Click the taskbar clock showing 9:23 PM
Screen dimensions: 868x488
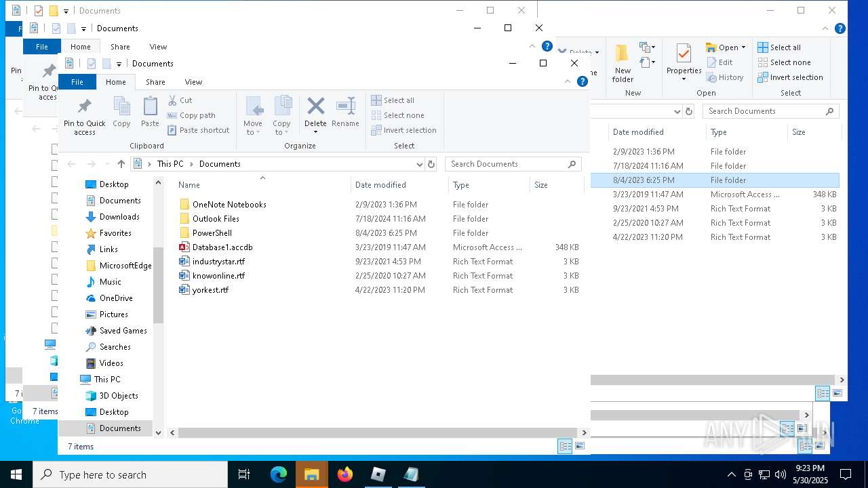tap(810, 474)
